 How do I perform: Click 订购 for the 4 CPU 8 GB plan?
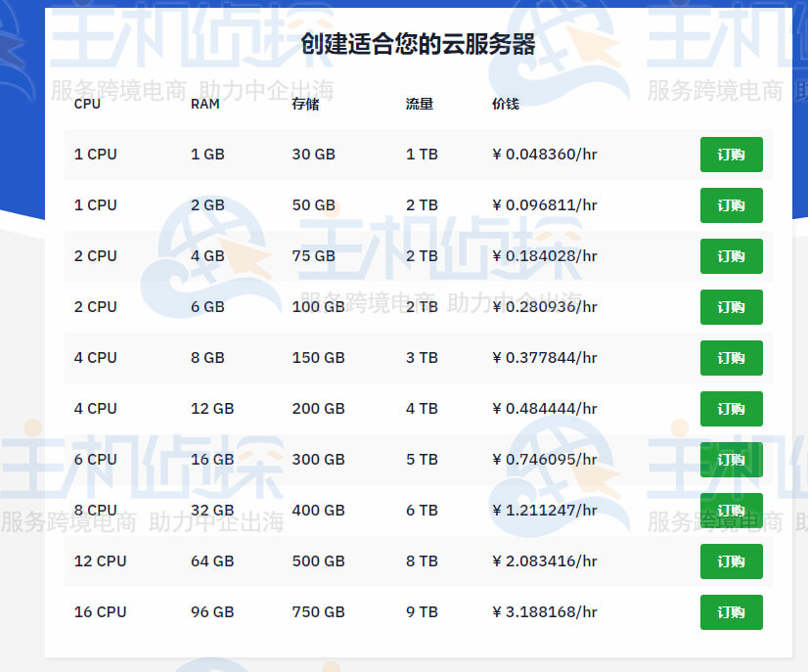point(731,358)
